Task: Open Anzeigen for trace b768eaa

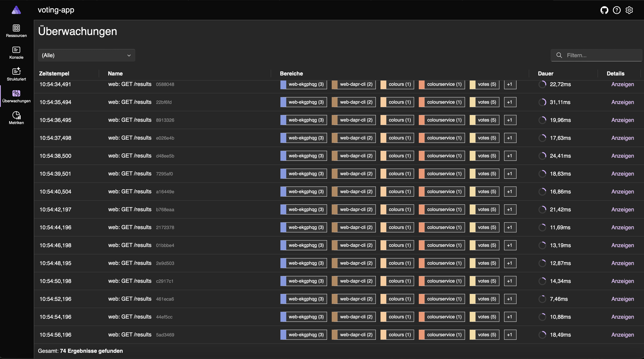Action: click(x=622, y=209)
